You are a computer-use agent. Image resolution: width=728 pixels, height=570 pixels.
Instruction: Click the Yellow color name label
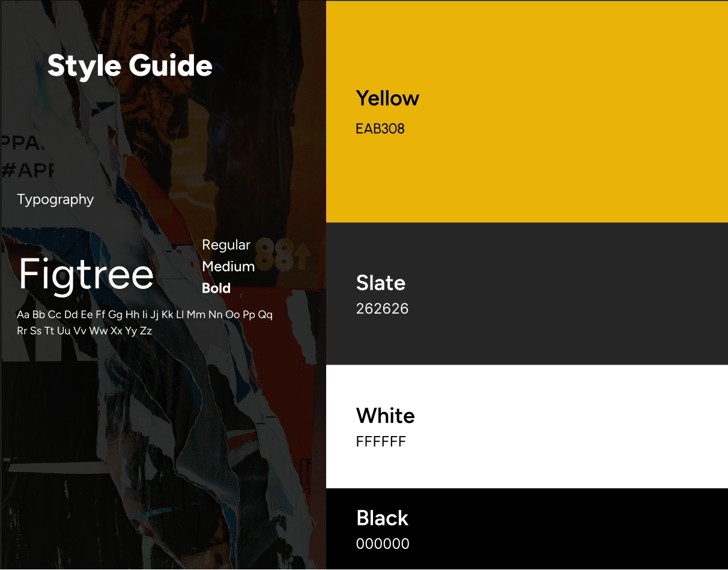(x=387, y=99)
